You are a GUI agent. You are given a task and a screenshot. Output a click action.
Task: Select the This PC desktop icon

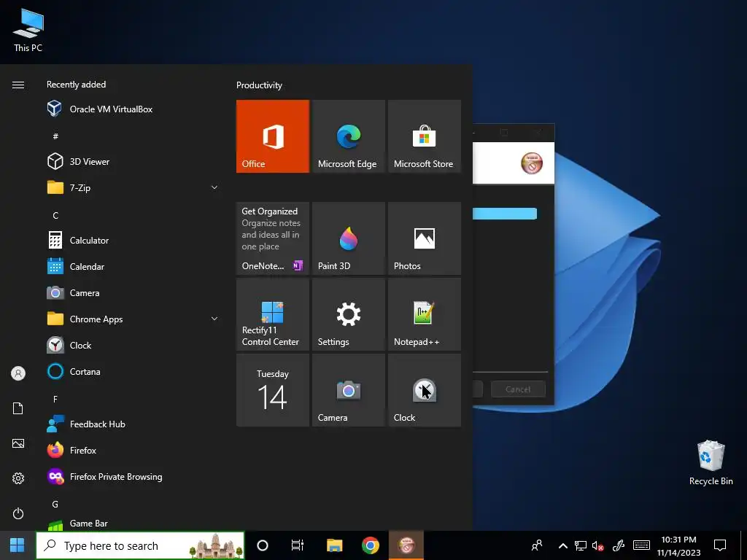[28, 31]
